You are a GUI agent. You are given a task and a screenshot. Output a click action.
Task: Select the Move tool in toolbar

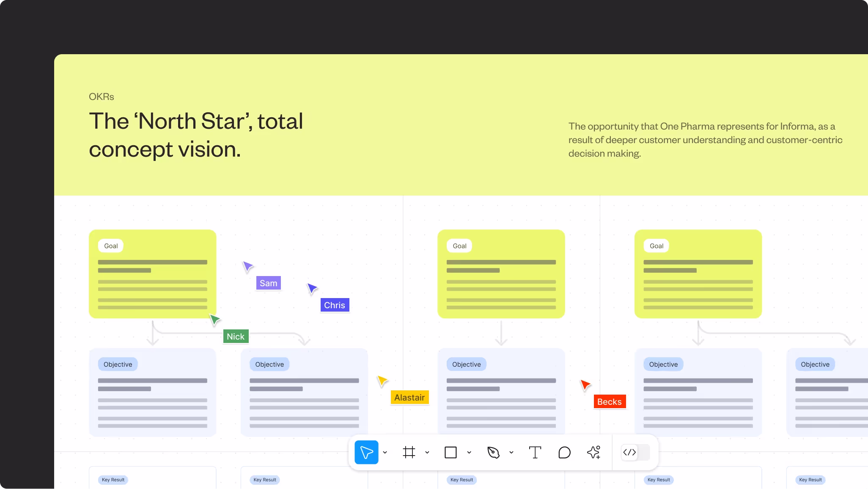coord(366,453)
